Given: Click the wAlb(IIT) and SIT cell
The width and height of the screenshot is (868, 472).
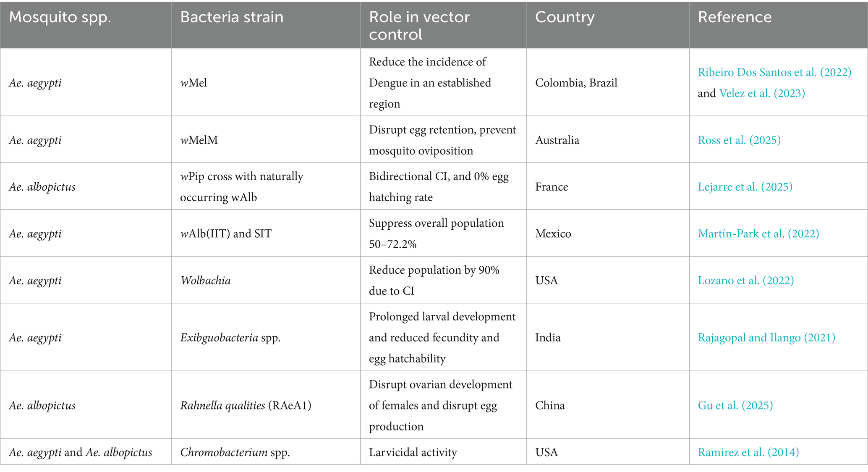Looking at the screenshot, I should point(226,233).
